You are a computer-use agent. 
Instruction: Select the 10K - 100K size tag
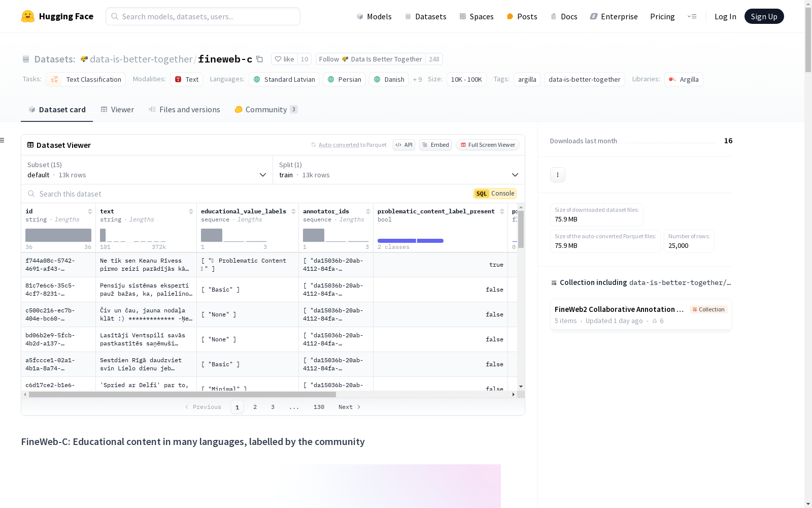(x=466, y=79)
